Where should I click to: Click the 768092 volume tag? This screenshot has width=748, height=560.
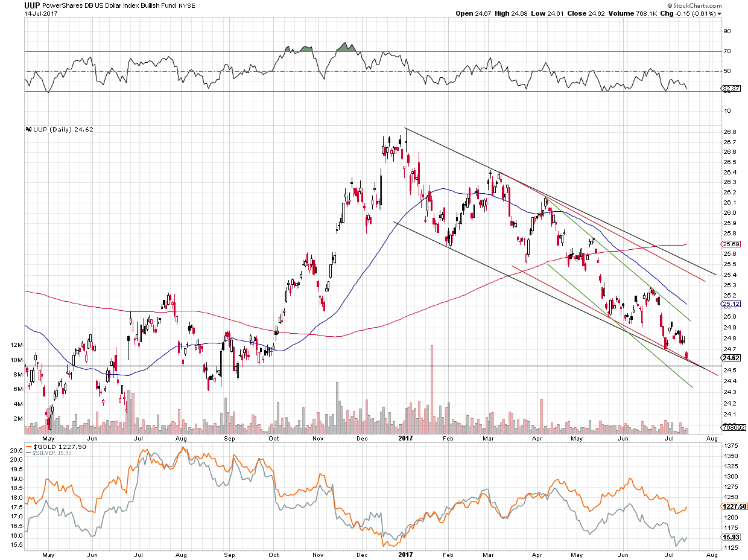point(733,427)
